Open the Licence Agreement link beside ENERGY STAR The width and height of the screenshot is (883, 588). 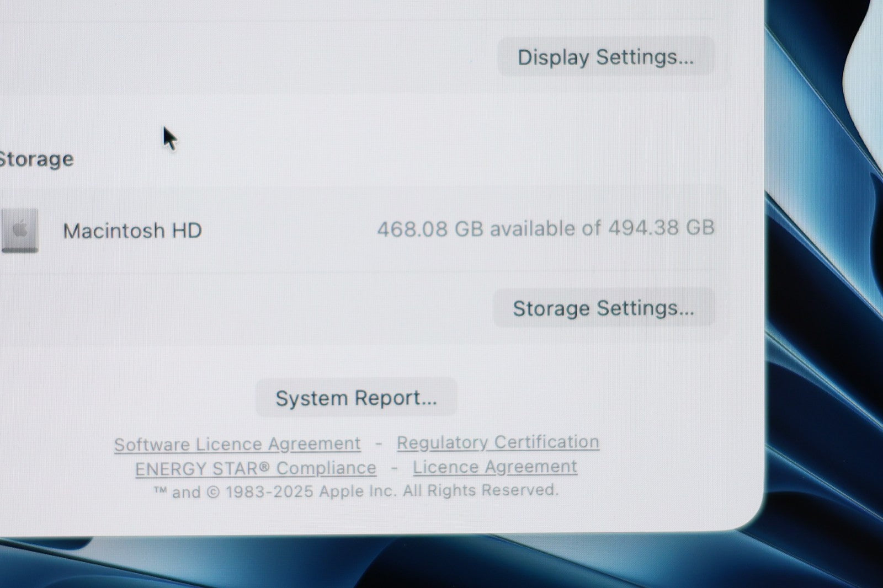pos(495,467)
